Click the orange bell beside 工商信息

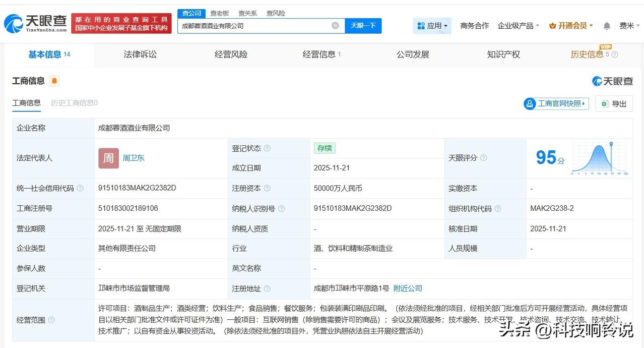point(55,81)
